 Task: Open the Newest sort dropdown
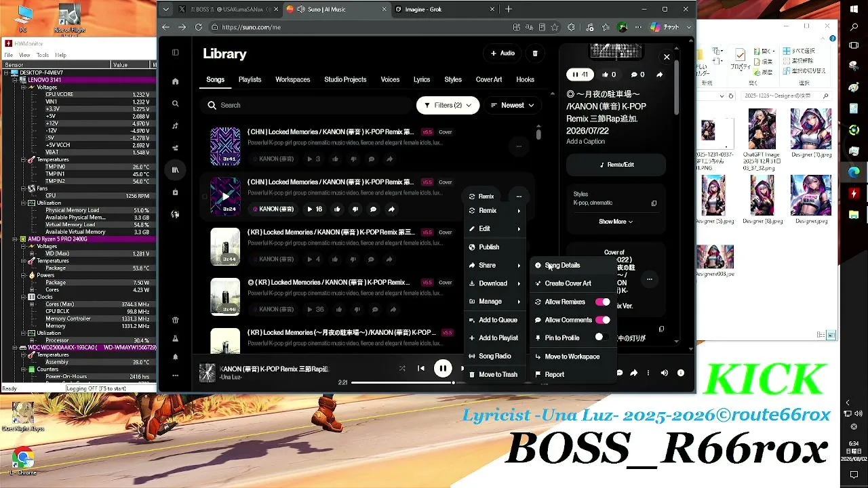[x=512, y=105]
